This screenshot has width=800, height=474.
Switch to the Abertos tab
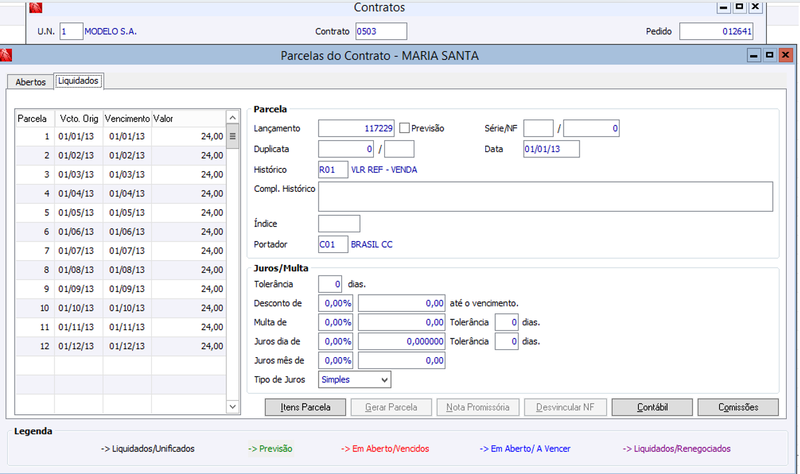(31, 82)
